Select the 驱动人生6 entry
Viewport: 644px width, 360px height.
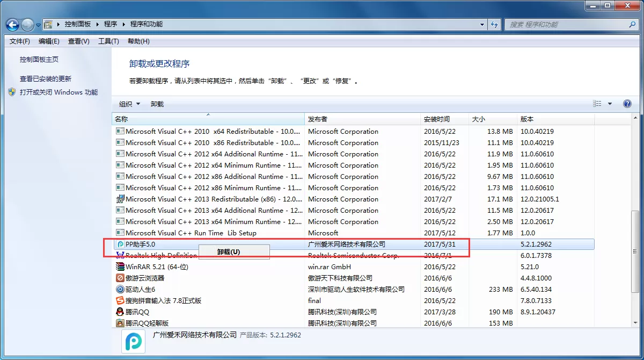140,289
